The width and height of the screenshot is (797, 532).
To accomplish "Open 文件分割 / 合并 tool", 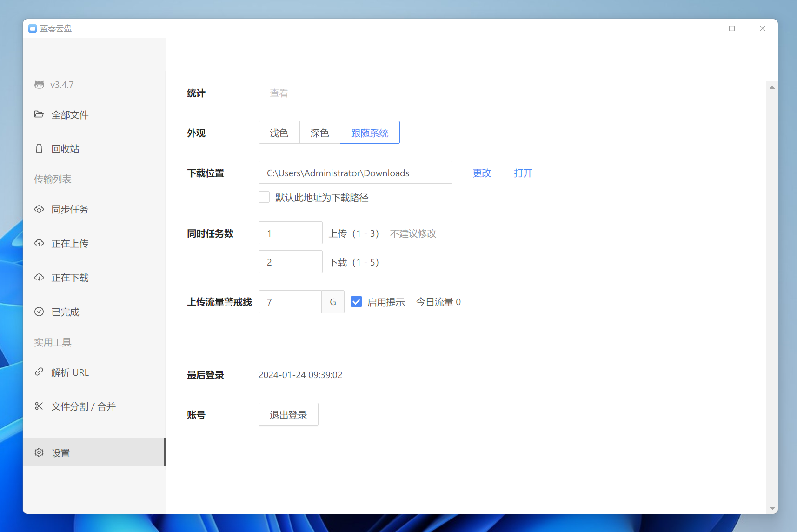I will (94, 406).
